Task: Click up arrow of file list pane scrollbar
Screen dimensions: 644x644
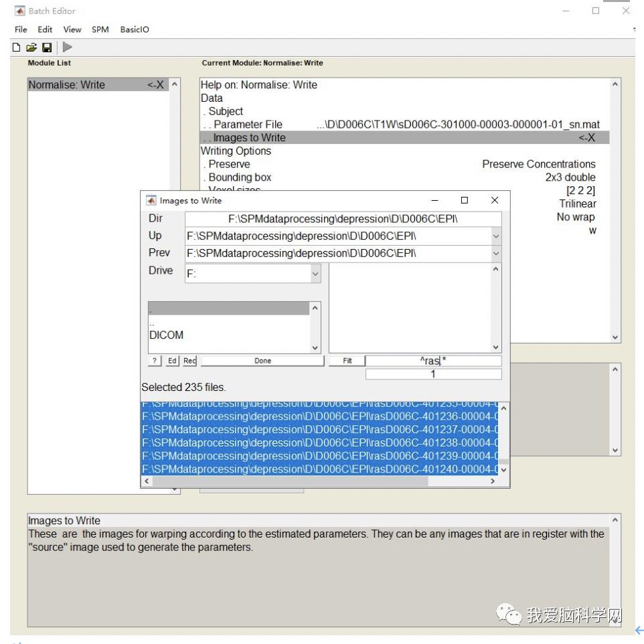Action: coord(496,269)
